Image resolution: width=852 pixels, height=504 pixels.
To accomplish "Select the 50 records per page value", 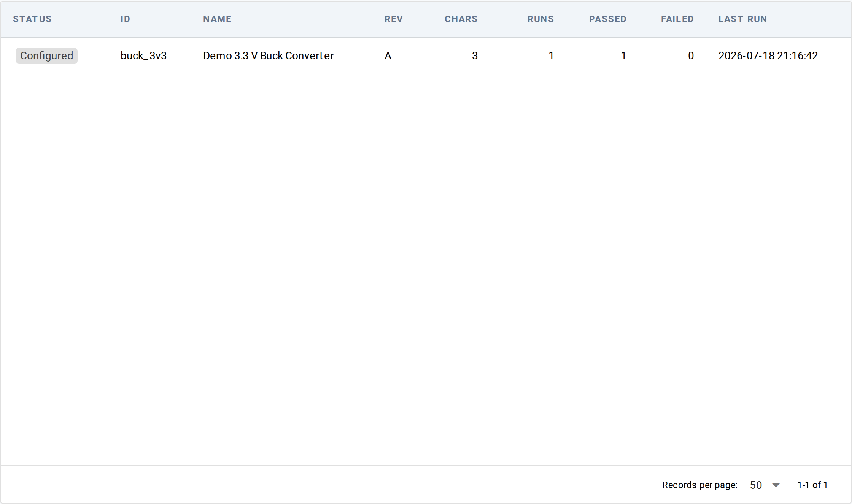I will point(756,485).
